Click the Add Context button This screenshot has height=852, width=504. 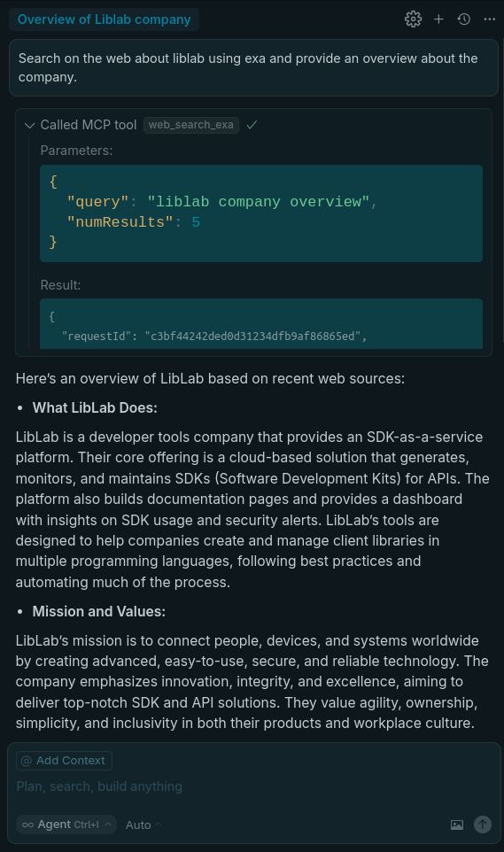pos(64,761)
